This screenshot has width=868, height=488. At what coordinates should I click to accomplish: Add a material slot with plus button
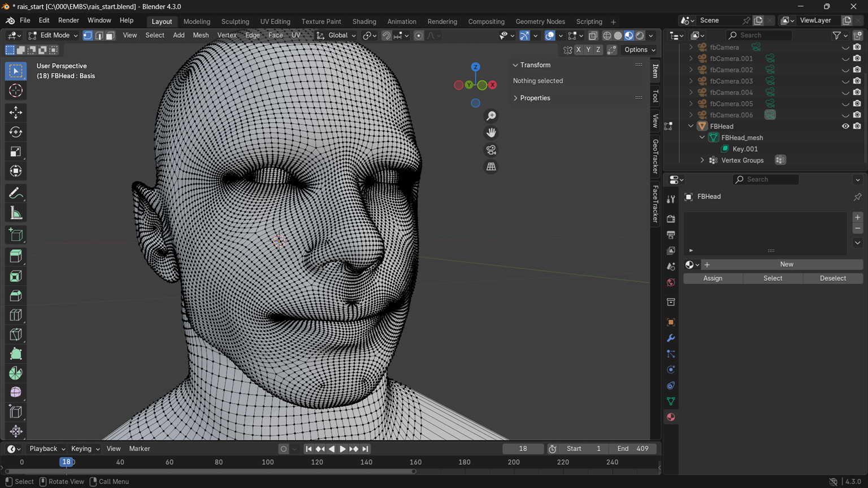[x=857, y=217]
